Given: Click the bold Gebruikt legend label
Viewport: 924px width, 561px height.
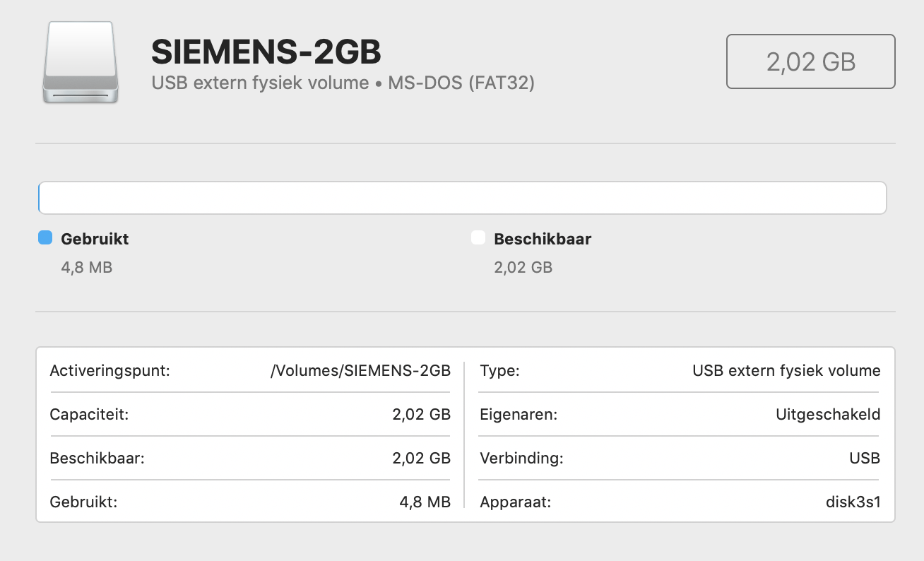Looking at the screenshot, I should coord(95,239).
